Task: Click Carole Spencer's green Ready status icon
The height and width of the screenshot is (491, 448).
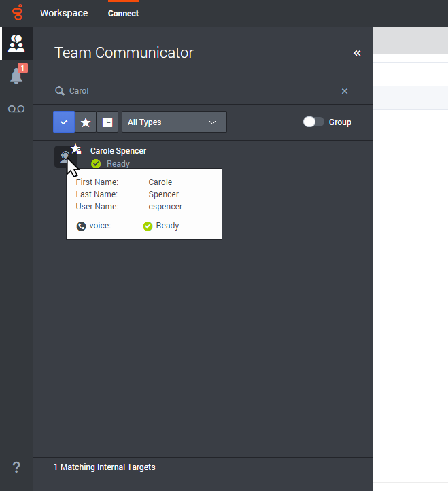Action: (x=96, y=164)
